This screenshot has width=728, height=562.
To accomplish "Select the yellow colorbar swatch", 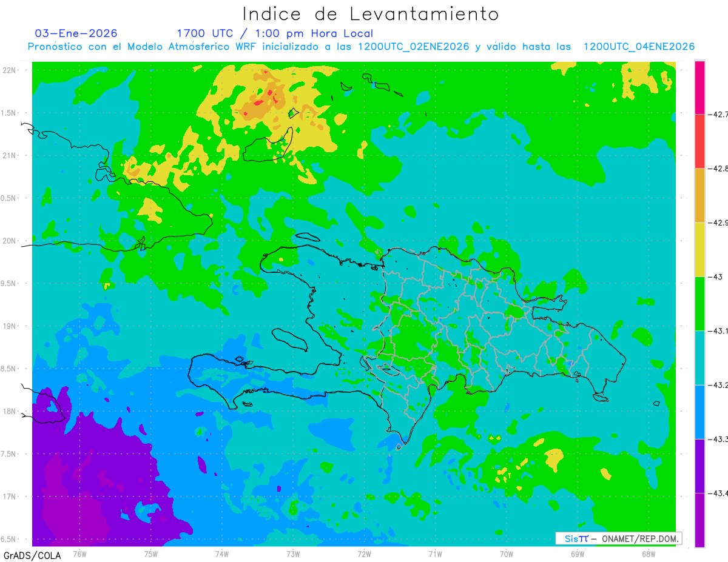I will click(x=699, y=249).
